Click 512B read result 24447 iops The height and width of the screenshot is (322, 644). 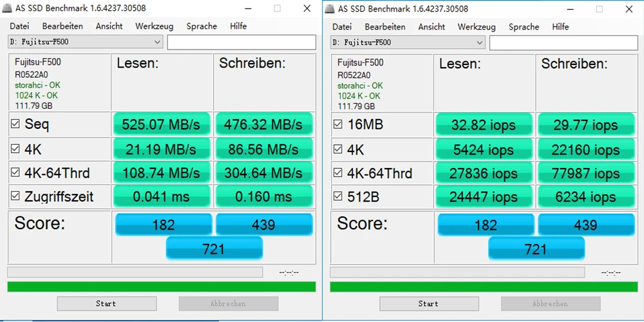click(x=484, y=196)
